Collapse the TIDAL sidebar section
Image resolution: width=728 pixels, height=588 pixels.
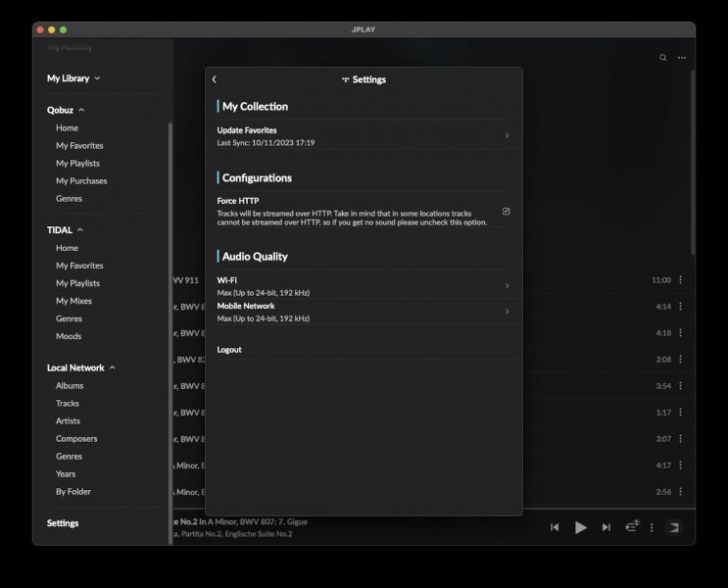tap(65, 230)
